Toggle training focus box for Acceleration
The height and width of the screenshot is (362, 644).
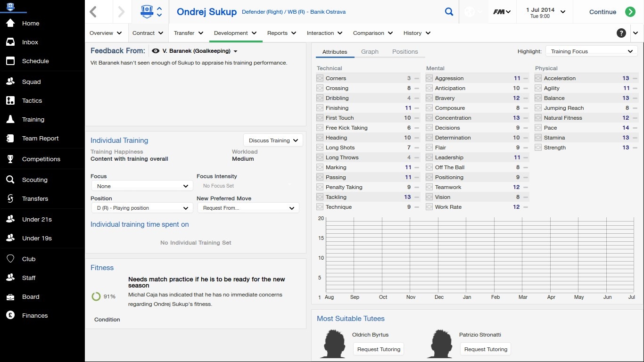[538, 78]
